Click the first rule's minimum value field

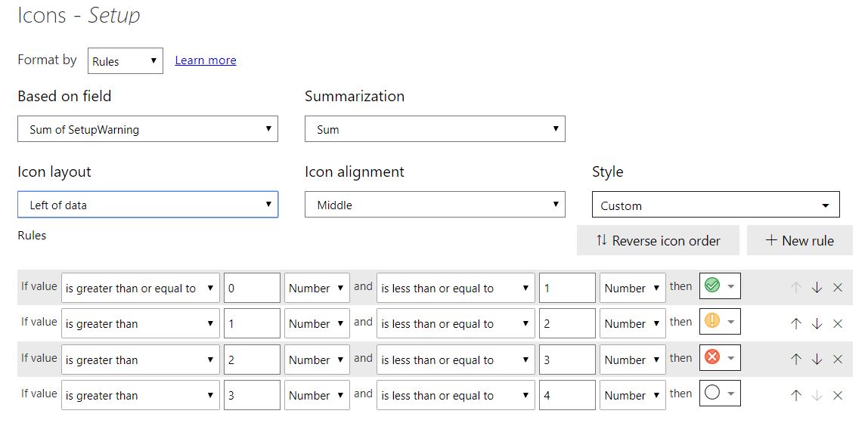tap(252, 288)
